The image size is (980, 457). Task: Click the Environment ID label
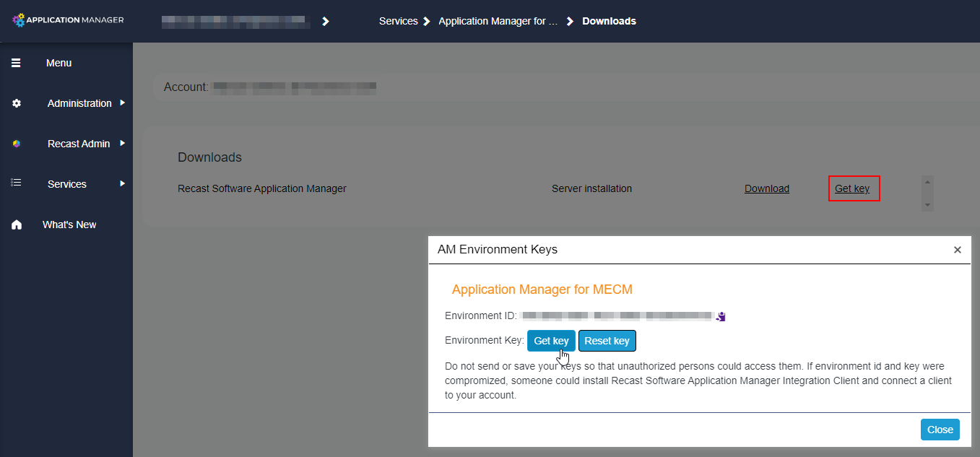coord(480,316)
